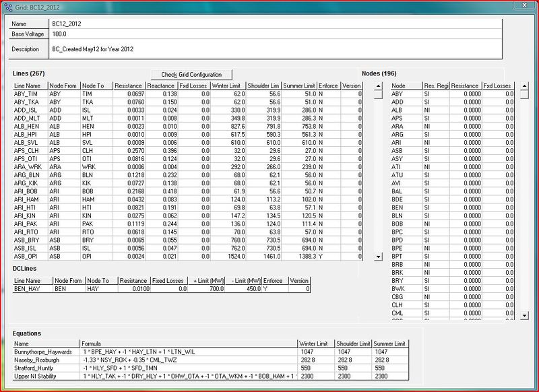Screen dimensions: 539x392
Task: Click NI region cell for node BPE
Action: (436, 249)
